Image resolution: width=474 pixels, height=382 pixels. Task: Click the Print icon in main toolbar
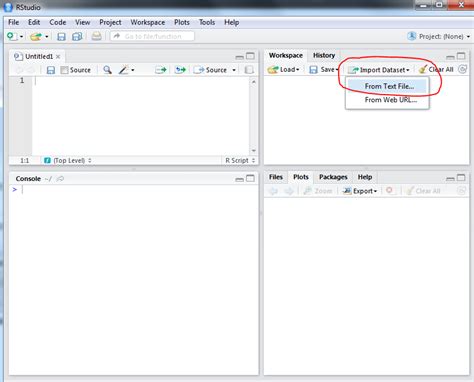click(x=97, y=36)
